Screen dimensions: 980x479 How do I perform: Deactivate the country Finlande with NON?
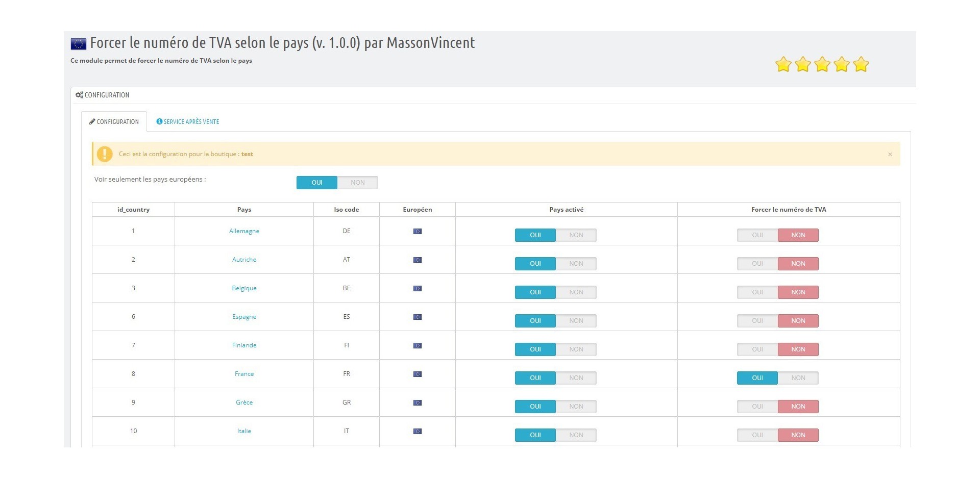coord(576,349)
